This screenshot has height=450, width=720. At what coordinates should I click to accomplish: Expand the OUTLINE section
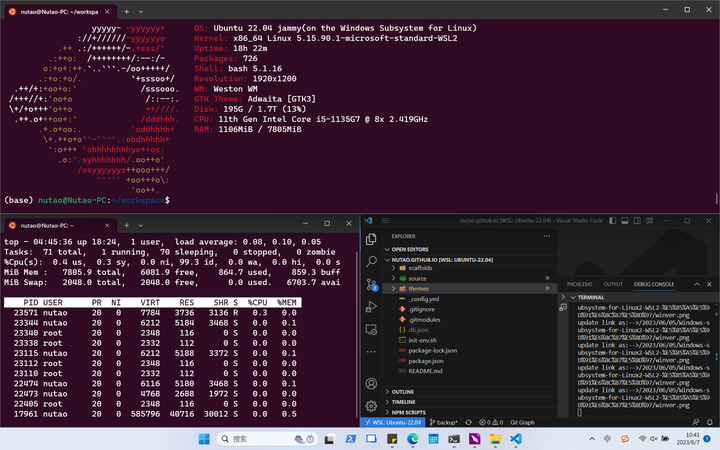[403, 391]
